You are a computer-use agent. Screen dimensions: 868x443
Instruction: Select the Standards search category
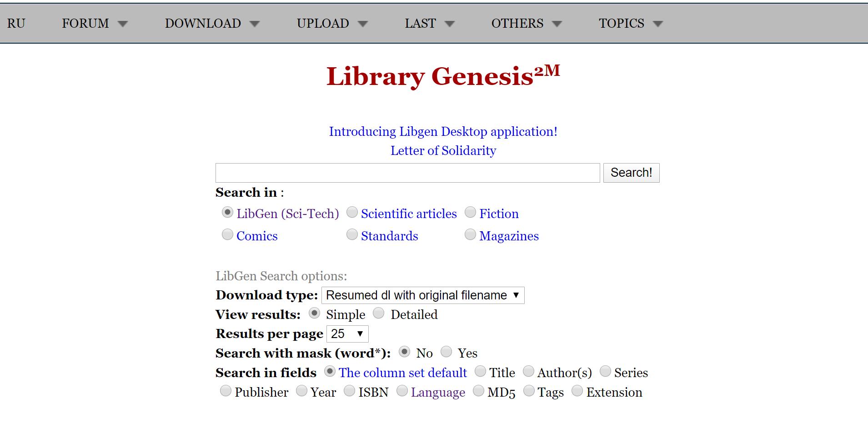pos(351,234)
